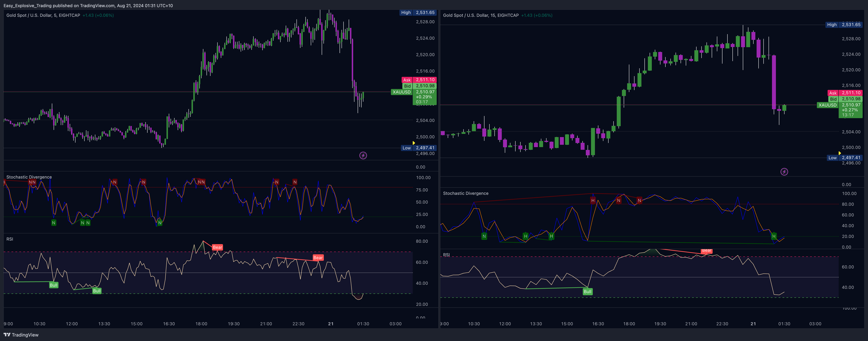This screenshot has width=868, height=341.
Task: Select the RSI label on the 5-minute chart
Action: tap(10, 239)
